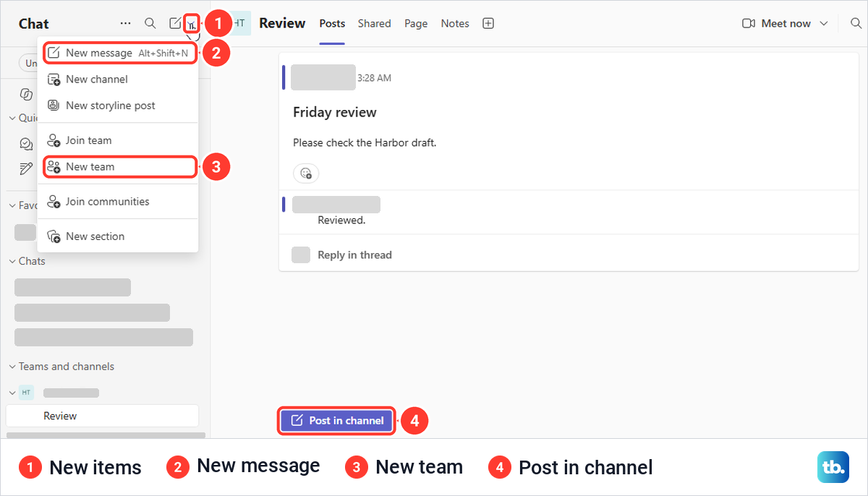Image resolution: width=868 pixels, height=496 pixels.
Task: Collapse the Chats section
Action: point(12,261)
